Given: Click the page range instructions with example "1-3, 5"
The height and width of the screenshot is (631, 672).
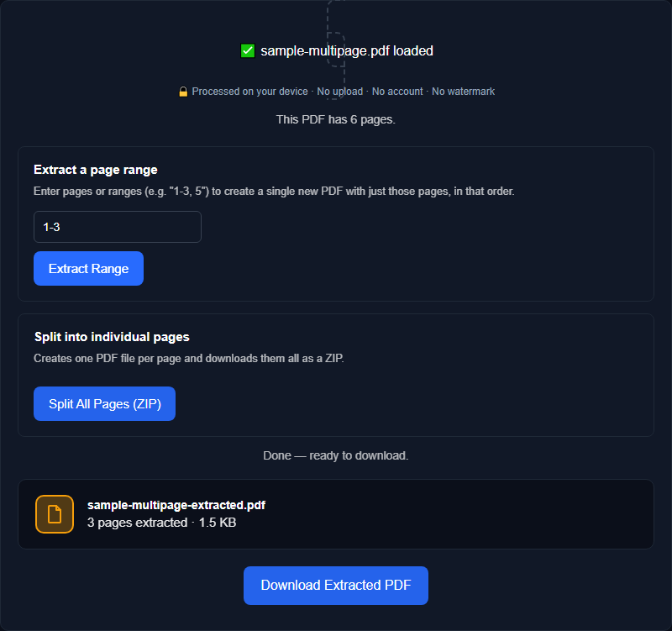Looking at the screenshot, I should point(274,192).
